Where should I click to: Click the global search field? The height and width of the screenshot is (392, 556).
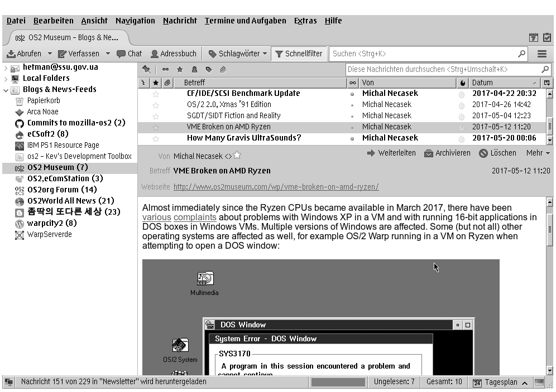click(x=428, y=54)
